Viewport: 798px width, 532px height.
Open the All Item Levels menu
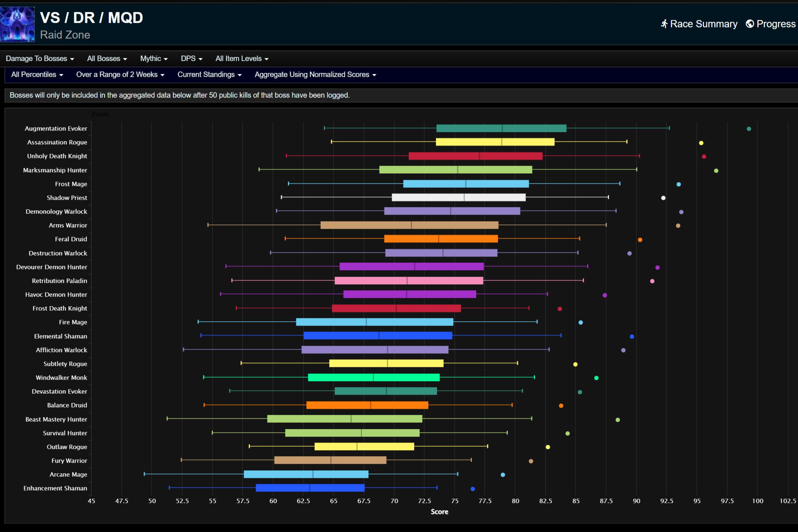point(242,59)
